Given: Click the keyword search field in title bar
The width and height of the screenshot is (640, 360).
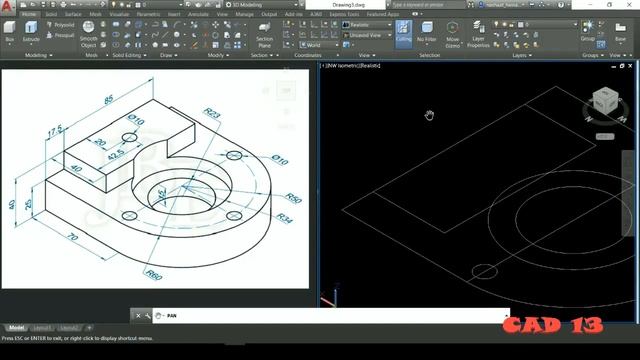Looking at the screenshot, I should pos(427,5).
